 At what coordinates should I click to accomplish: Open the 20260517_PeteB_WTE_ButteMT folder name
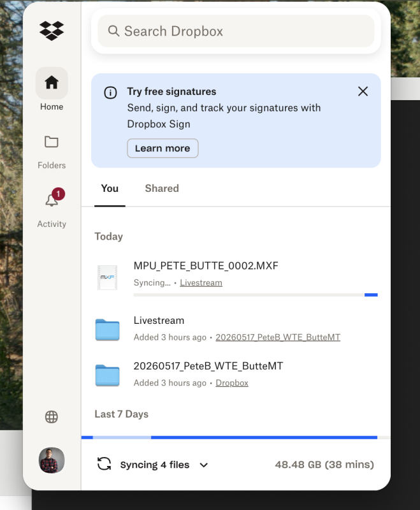pyautogui.click(x=208, y=366)
